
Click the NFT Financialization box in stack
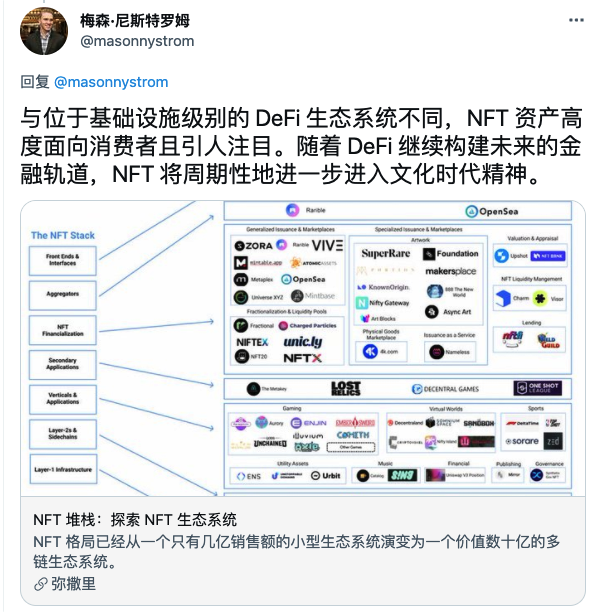tap(63, 330)
